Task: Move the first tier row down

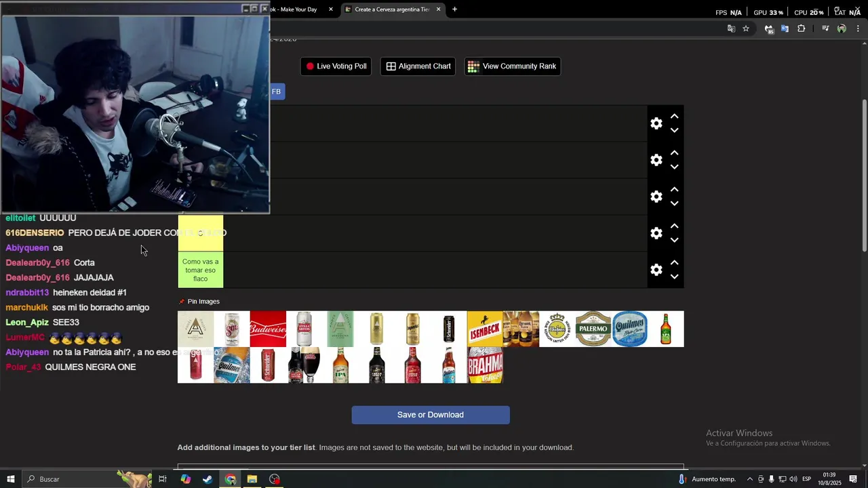Action: [x=674, y=130]
